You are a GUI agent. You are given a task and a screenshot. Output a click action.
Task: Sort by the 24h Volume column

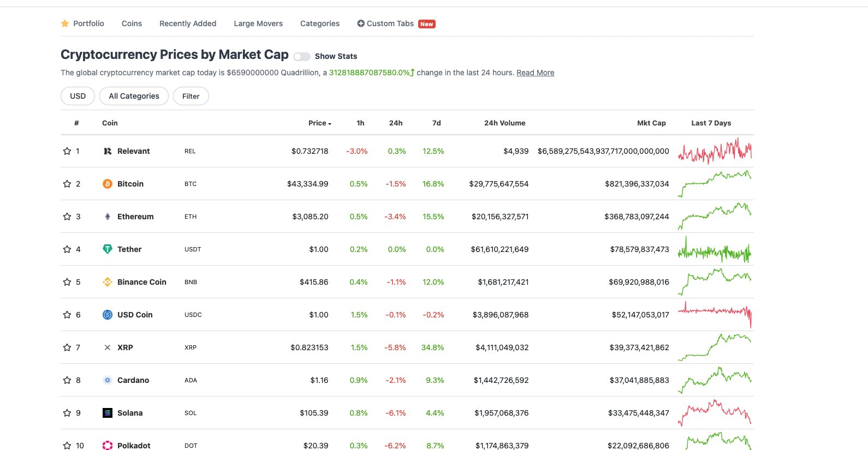tap(505, 123)
